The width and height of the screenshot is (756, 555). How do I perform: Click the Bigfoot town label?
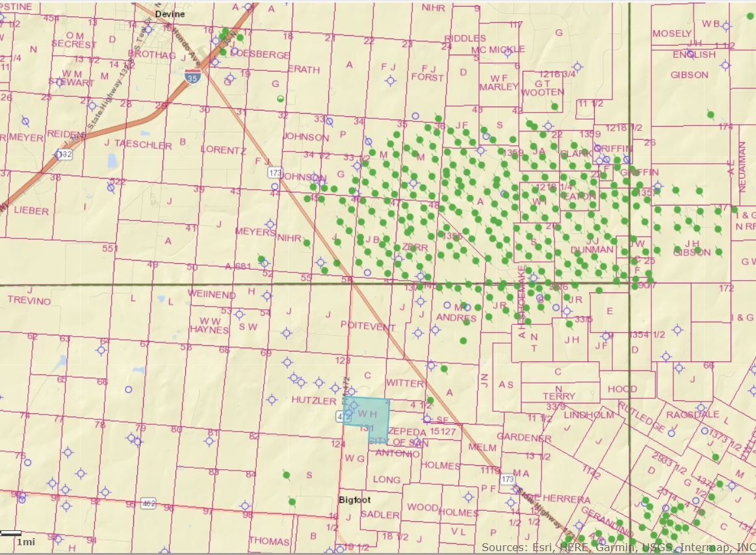[355, 500]
